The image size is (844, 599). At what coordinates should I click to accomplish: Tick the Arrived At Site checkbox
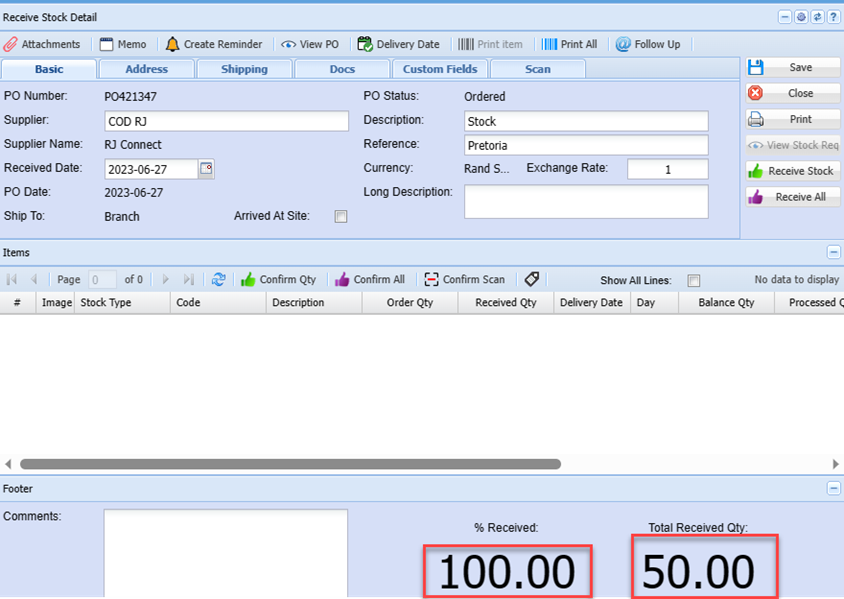[x=341, y=217]
